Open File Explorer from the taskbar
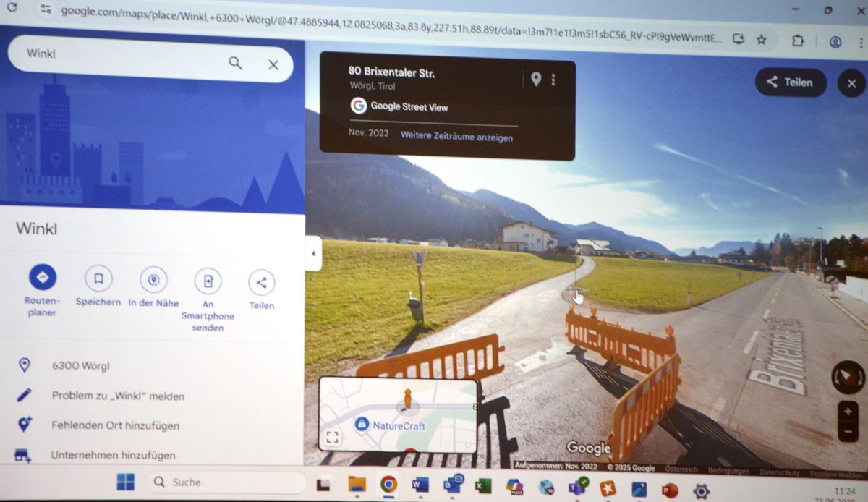Image resolution: width=868 pixels, height=502 pixels. click(357, 483)
